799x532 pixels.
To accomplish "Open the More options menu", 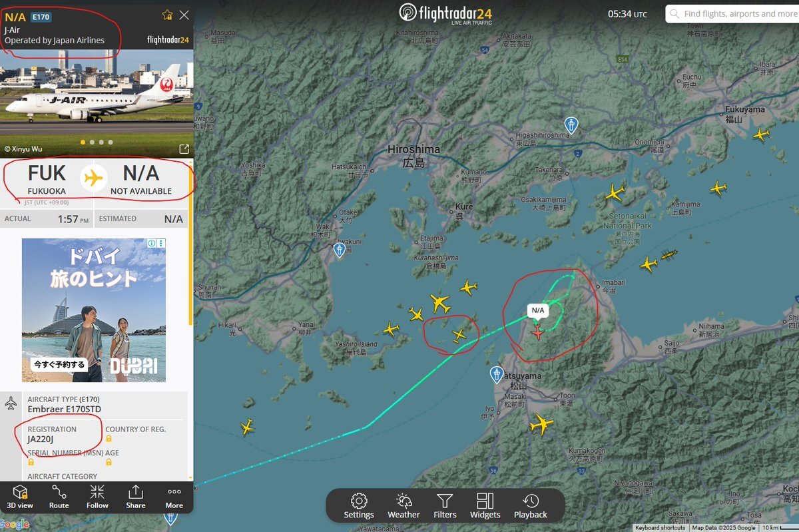I will 174,497.
